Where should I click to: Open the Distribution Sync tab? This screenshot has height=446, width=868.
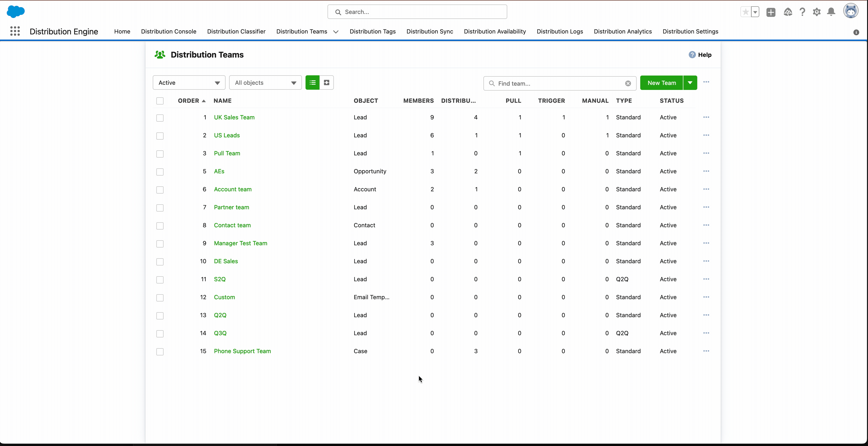tap(430, 31)
